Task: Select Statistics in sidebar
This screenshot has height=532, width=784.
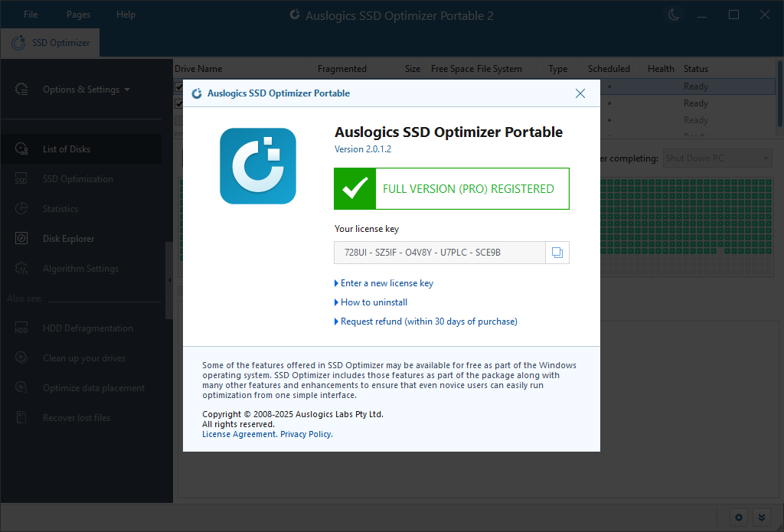Action: point(81,208)
